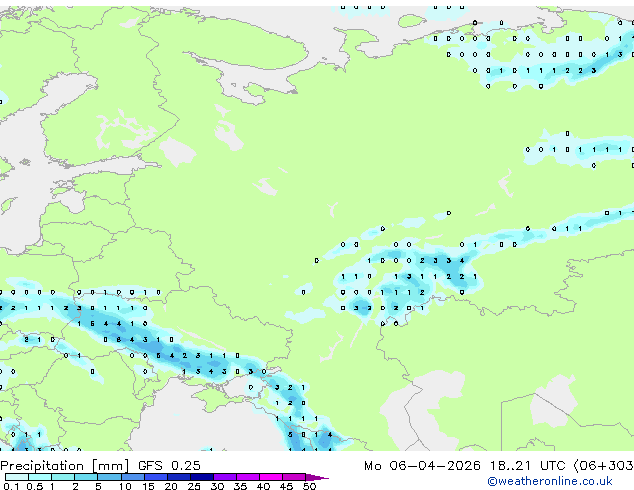Select the 35–40 mm legend swatch
Screen dimensions: 634x490
coord(247,477)
